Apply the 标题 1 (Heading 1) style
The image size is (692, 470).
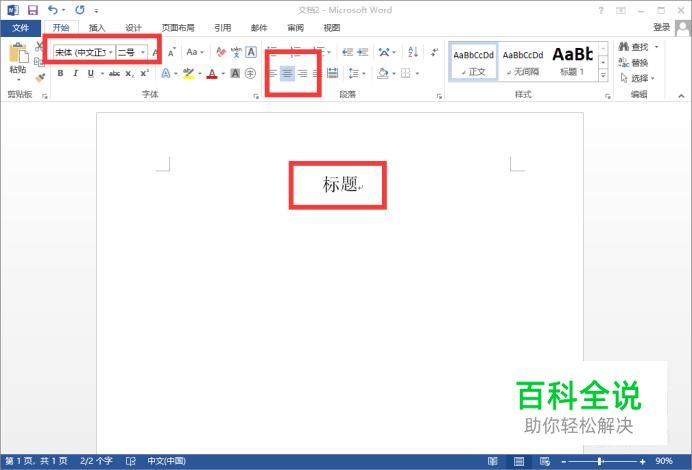(x=572, y=62)
